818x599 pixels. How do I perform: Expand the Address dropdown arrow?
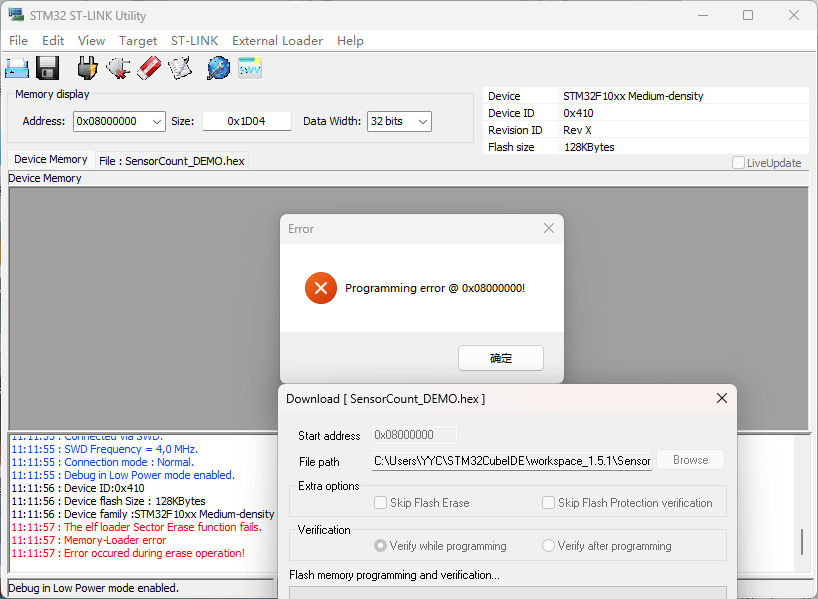point(157,122)
